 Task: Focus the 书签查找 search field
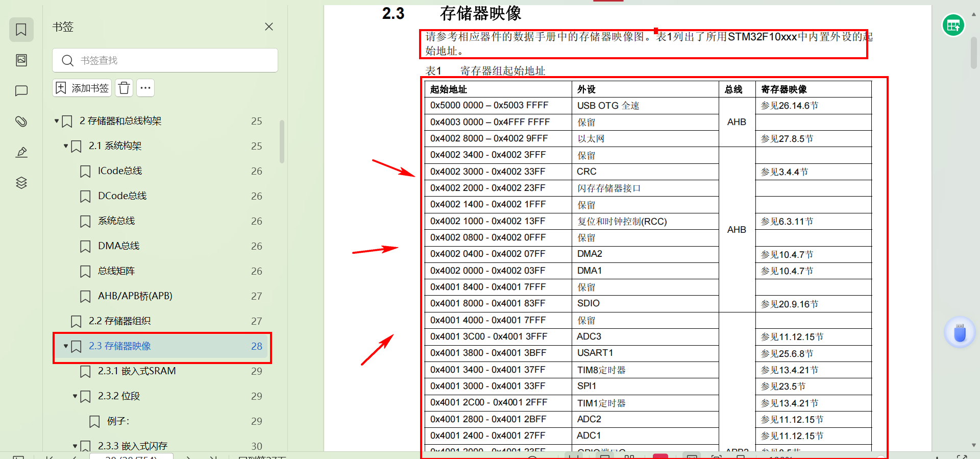165,60
